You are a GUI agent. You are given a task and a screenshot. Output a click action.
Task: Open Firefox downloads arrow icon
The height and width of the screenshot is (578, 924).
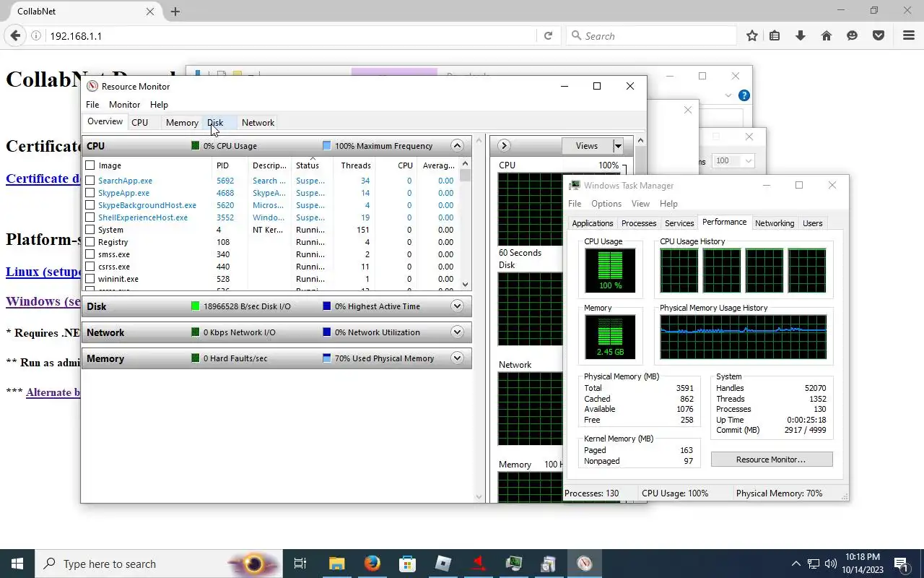tap(801, 35)
